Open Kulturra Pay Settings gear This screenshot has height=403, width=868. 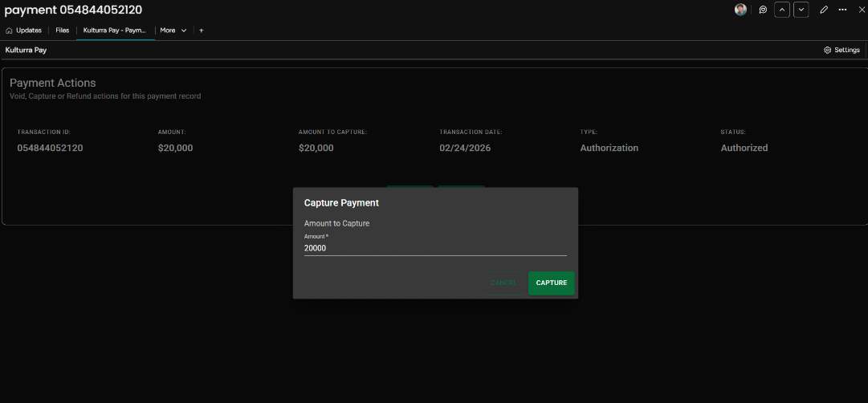[x=842, y=50]
